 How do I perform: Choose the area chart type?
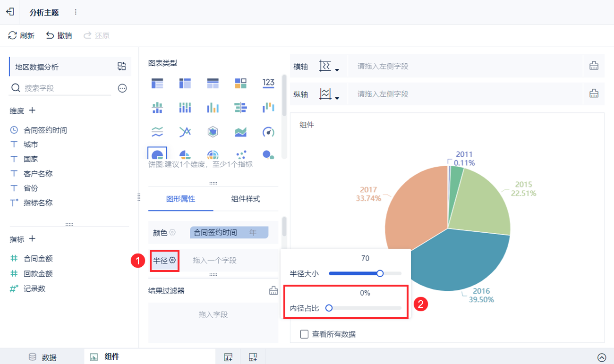click(x=240, y=132)
